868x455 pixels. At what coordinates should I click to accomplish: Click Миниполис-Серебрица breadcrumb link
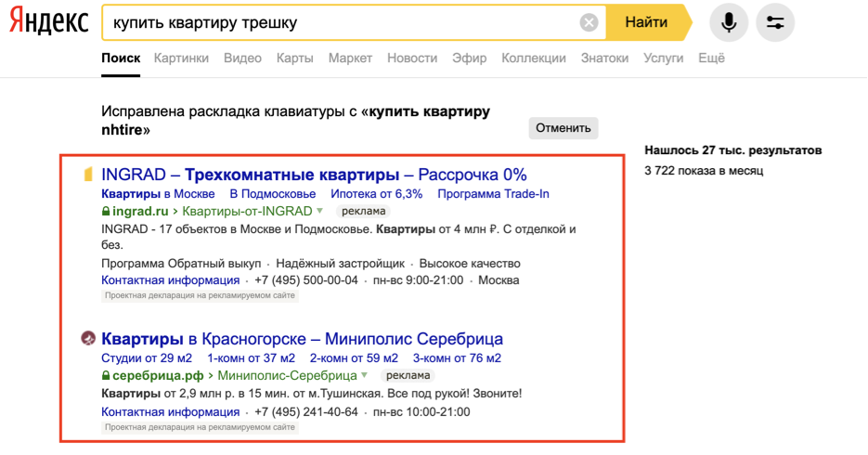(287, 376)
